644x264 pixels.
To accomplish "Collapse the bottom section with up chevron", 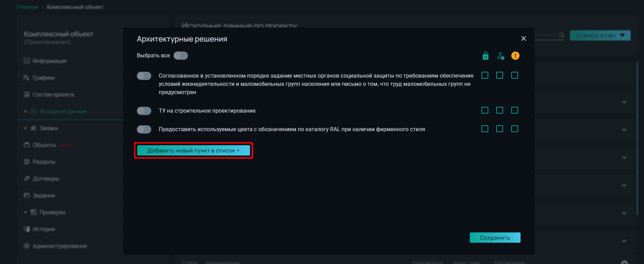I will point(624,241).
